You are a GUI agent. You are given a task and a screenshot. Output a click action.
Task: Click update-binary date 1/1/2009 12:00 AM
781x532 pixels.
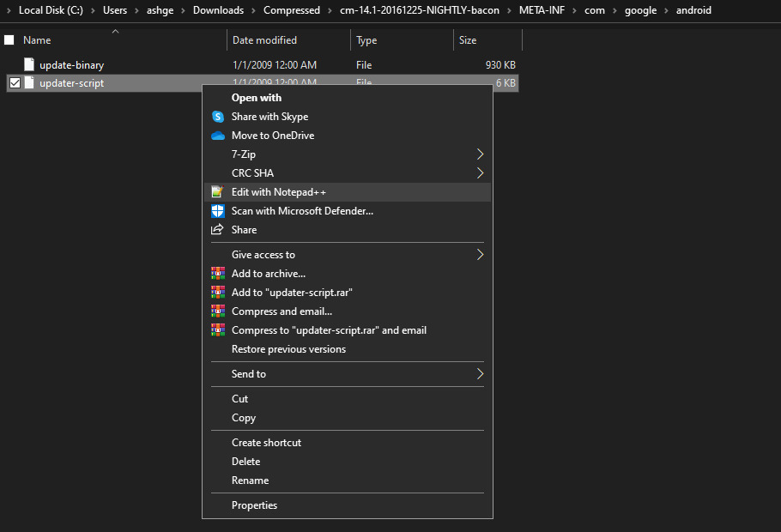(x=275, y=65)
